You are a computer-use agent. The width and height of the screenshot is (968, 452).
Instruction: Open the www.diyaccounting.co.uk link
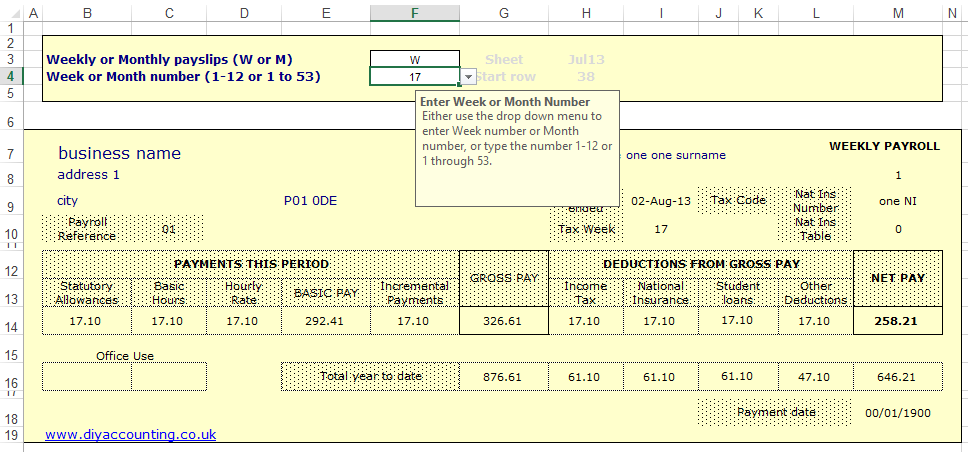pos(130,435)
